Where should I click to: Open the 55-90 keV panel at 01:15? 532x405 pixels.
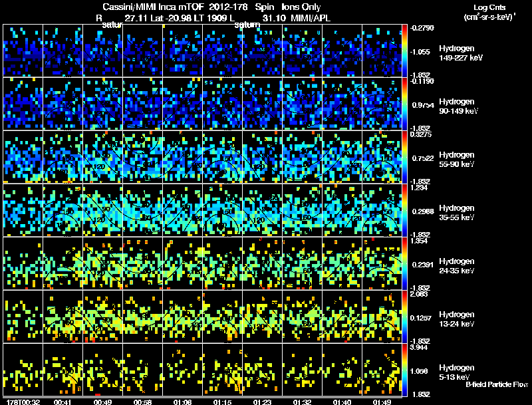(x=222, y=157)
